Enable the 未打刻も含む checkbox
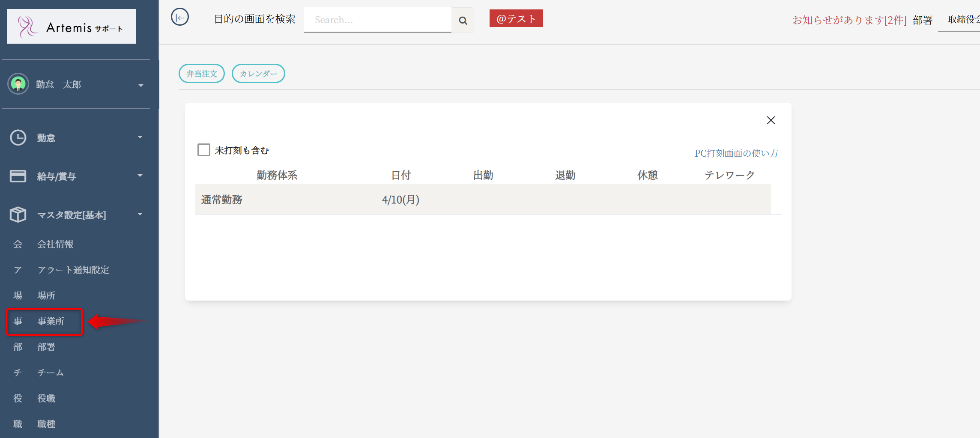 tap(204, 150)
